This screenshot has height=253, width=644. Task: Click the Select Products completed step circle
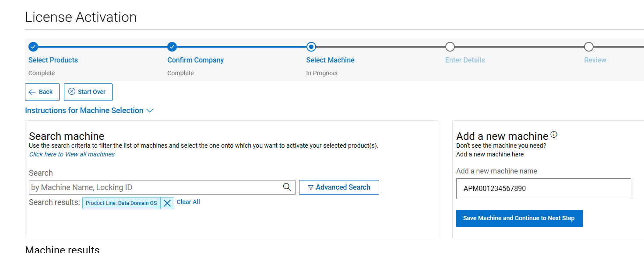[33, 47]
